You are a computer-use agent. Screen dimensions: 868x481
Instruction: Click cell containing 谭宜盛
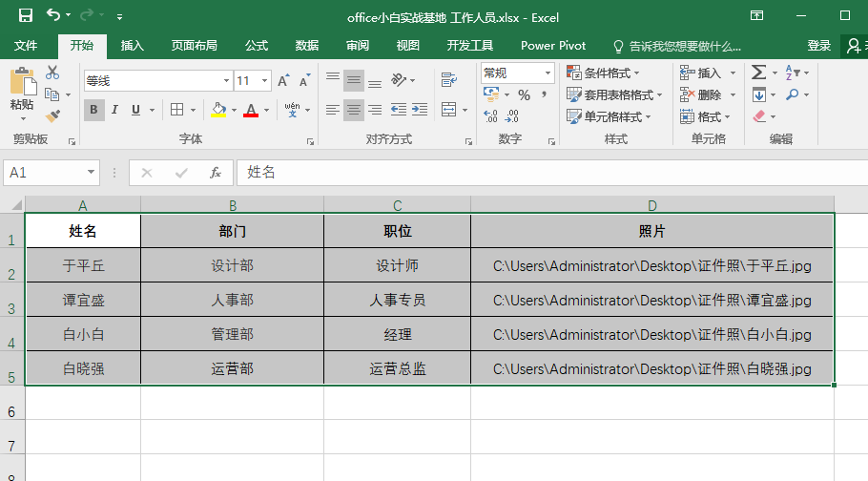[83, 300]
